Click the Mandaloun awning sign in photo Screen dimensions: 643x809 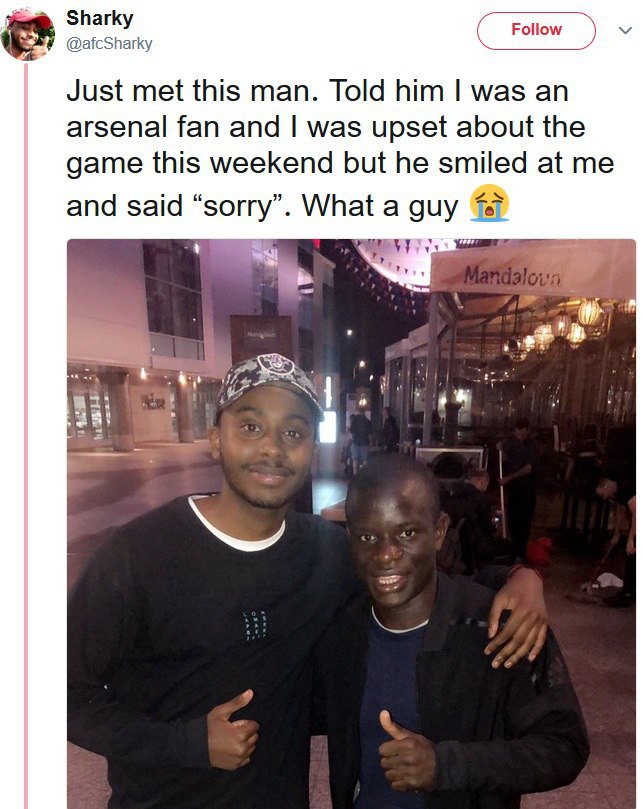(532, 271)
